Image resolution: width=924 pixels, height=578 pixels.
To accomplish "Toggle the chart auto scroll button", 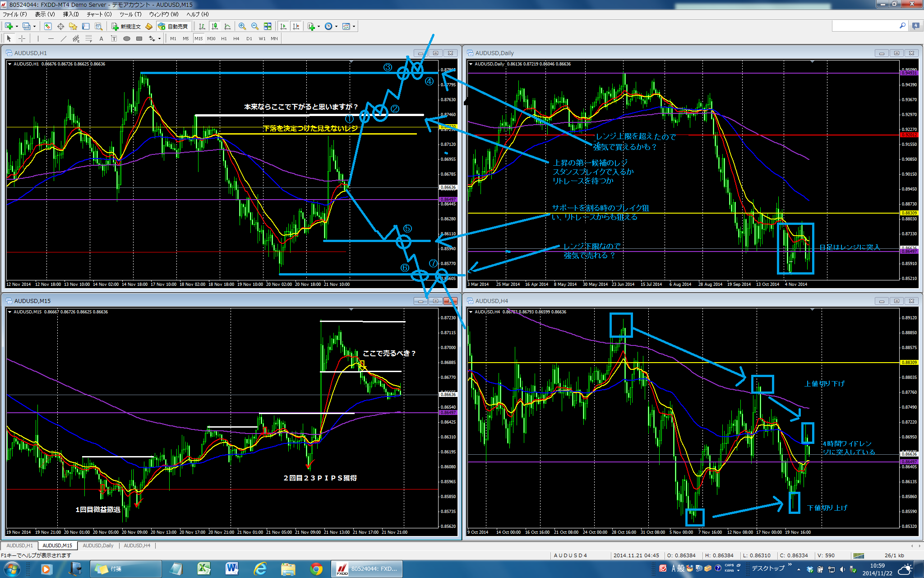I will pyautogui.click(x=283, y=26).
